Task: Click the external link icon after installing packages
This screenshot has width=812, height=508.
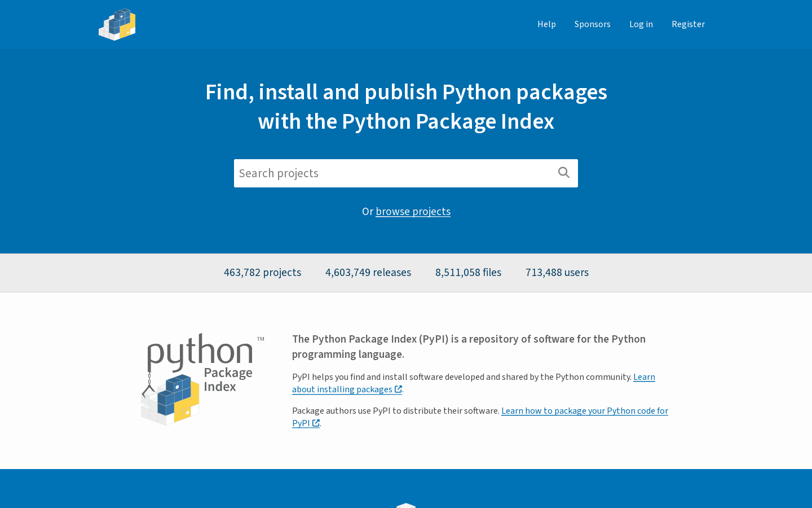Action: (x=398, y=389)
